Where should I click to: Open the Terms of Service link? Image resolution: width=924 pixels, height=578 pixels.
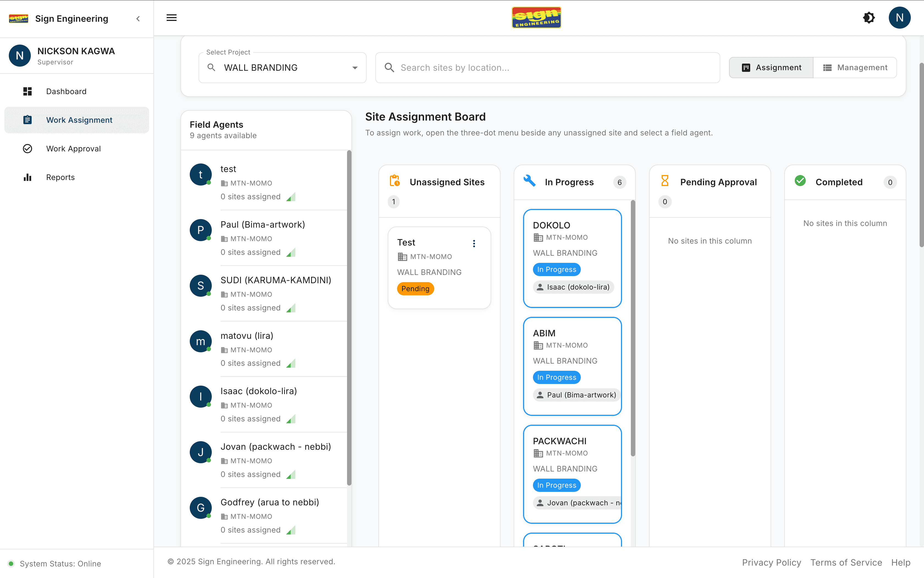pos(846,562)
